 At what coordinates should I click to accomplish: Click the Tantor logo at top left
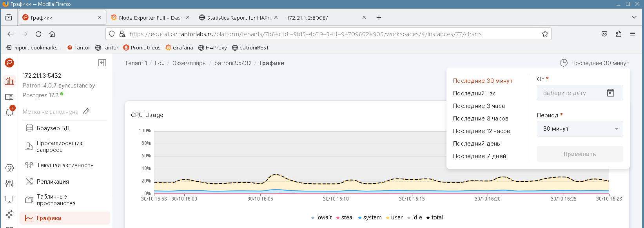click(9, 63)
